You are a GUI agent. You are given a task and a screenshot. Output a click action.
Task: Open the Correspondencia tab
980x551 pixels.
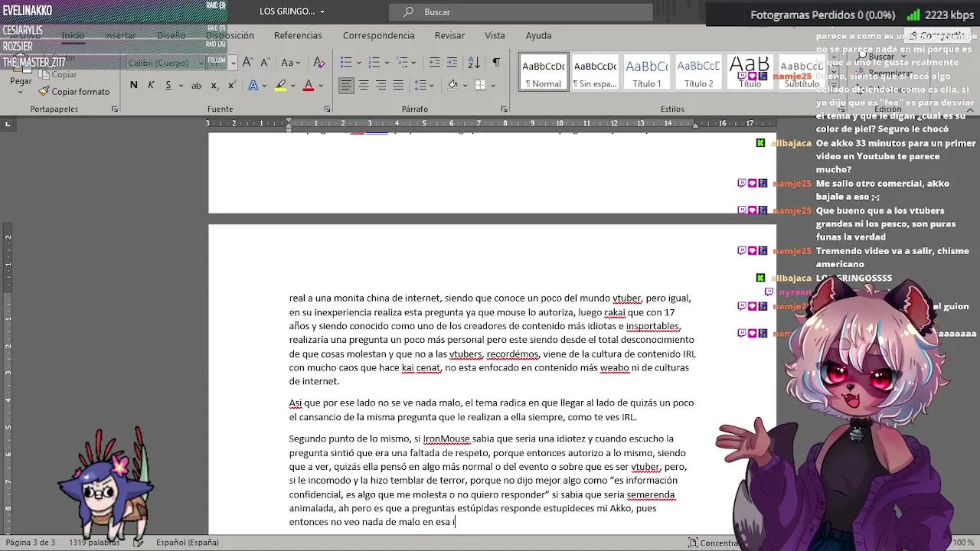point(378,35)
